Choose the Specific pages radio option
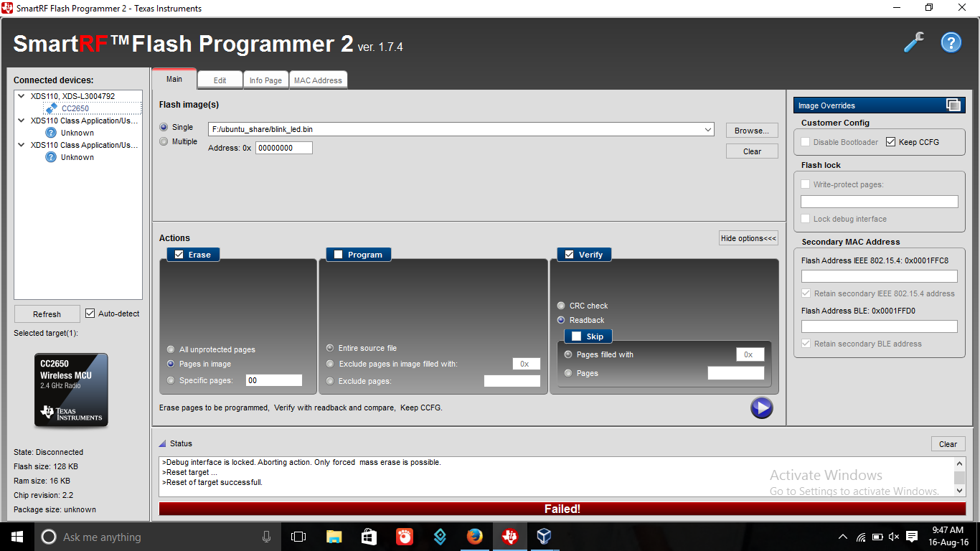The width and height of the screenshot is (980, 551). (x=171, y=380)
